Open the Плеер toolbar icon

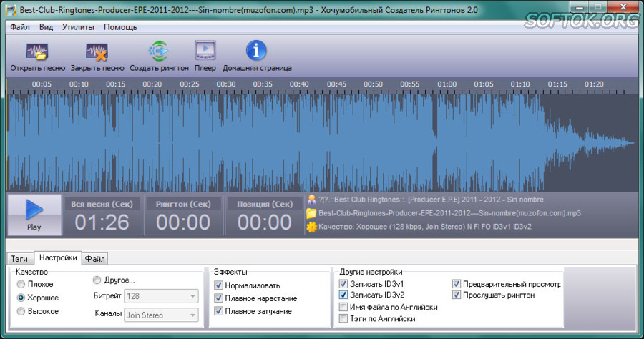(x=205, y=51)
